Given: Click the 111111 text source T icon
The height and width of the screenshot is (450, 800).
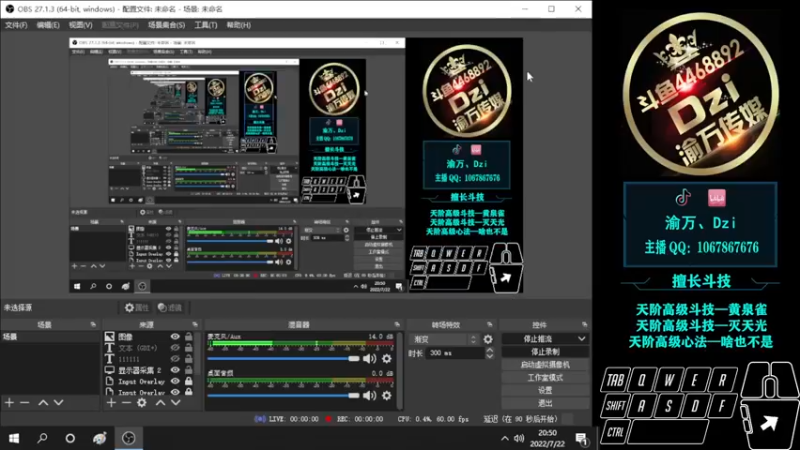Looking at the screenshot, I should (110, 359).
